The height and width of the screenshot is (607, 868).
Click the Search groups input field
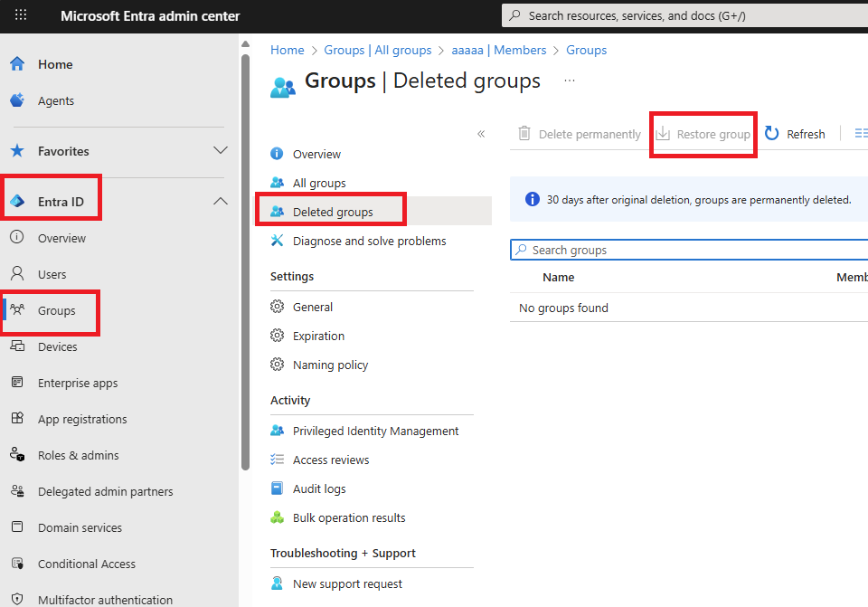click(x=689, y=250)
